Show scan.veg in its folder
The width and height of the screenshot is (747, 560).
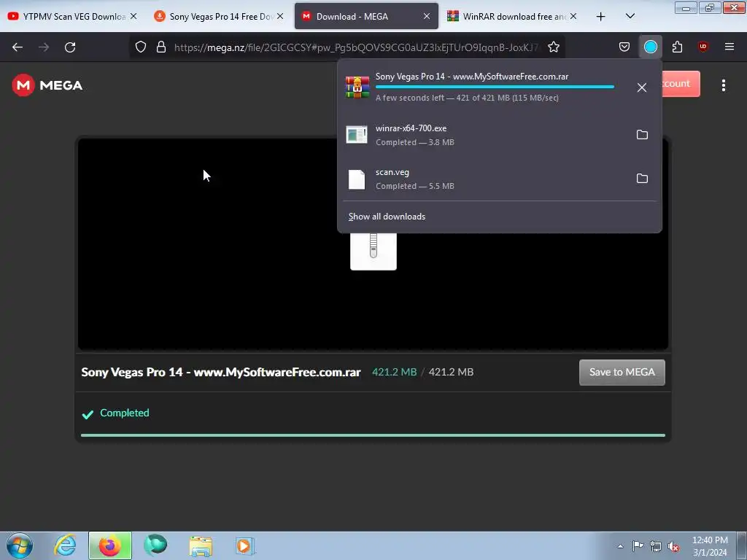(x=642, y=179)
